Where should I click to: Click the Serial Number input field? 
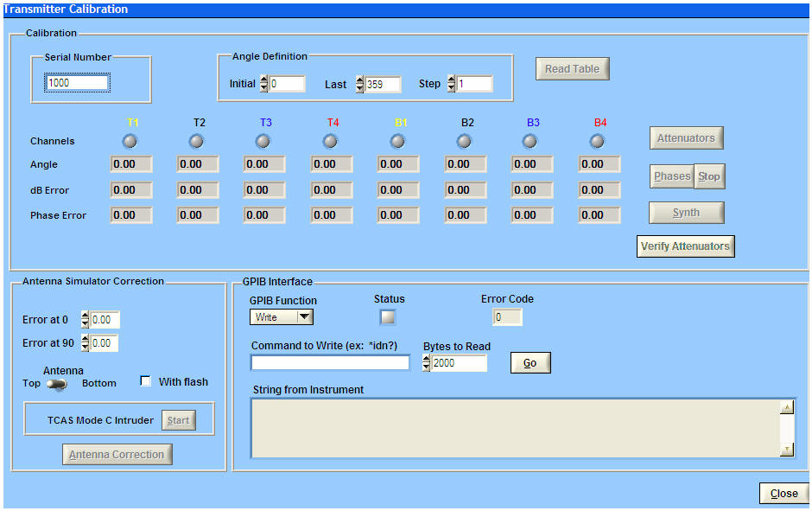click(x=77, y=83)
